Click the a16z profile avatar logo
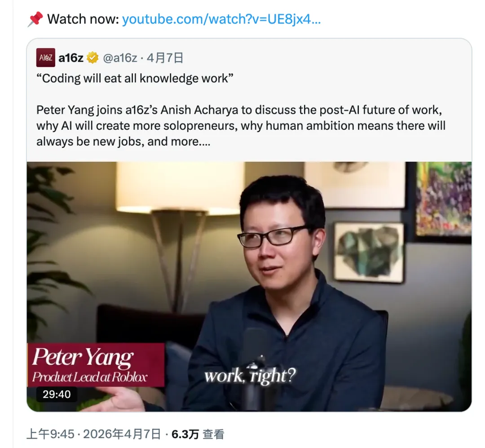 (x=46, y=58)
